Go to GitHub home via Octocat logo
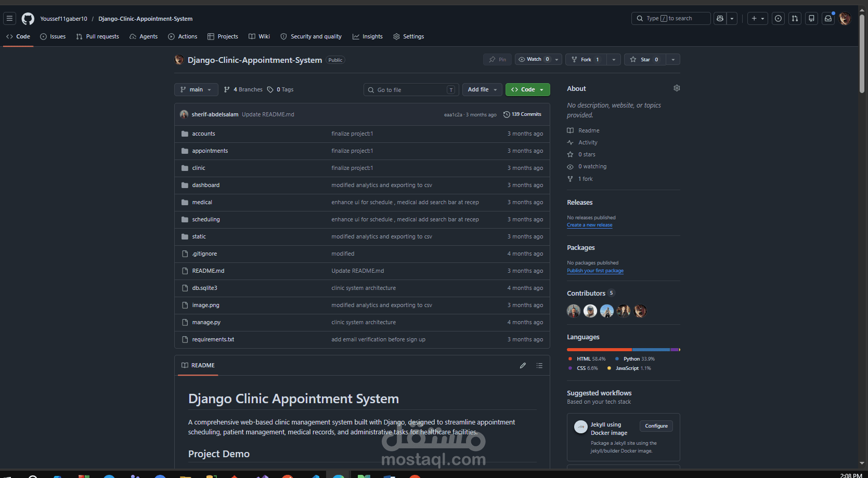 tap(28, 19)
